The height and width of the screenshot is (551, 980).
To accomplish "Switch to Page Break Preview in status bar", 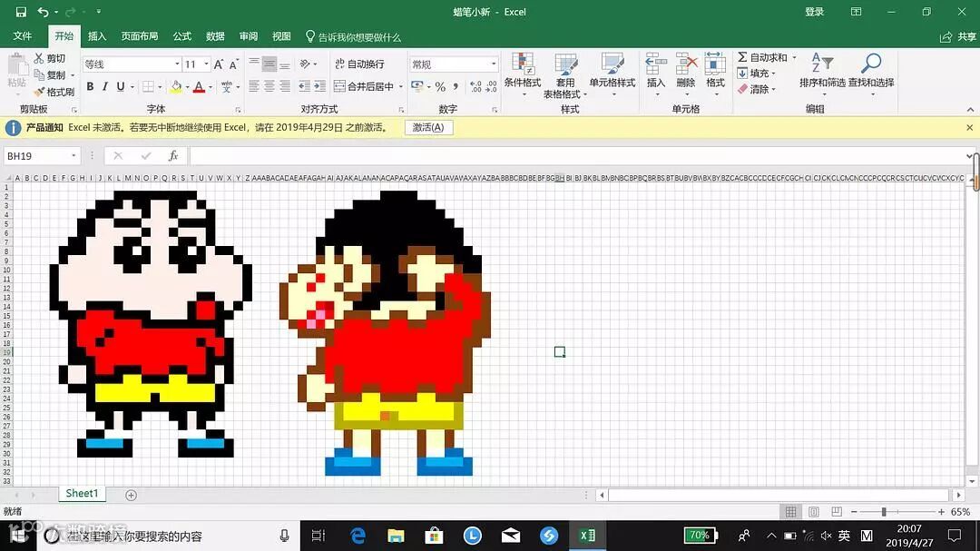I will tap(837, 512).
